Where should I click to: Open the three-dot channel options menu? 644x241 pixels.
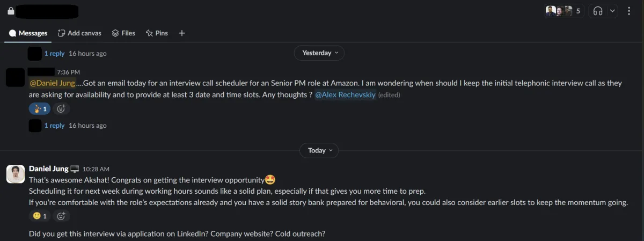[629, 11]
